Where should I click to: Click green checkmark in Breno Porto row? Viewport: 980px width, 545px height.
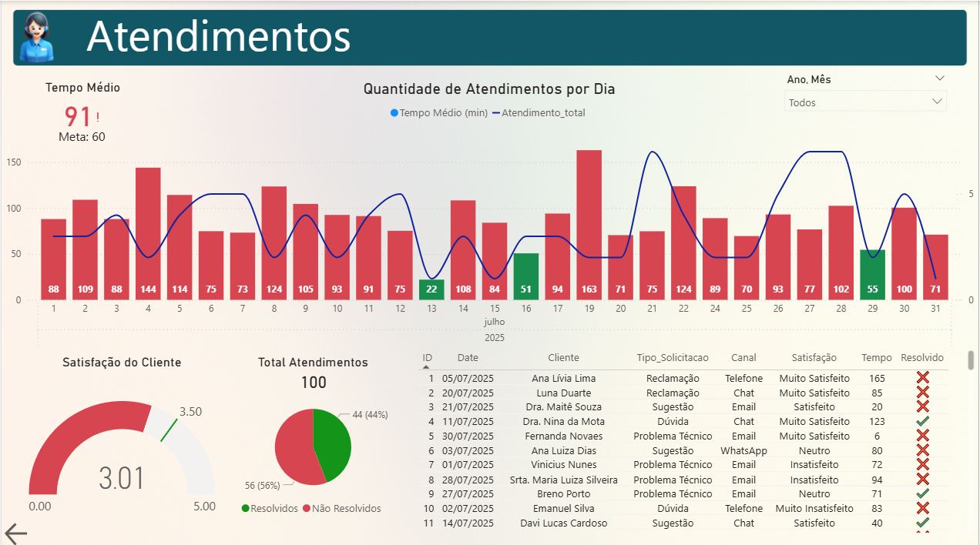pos(922,493)
